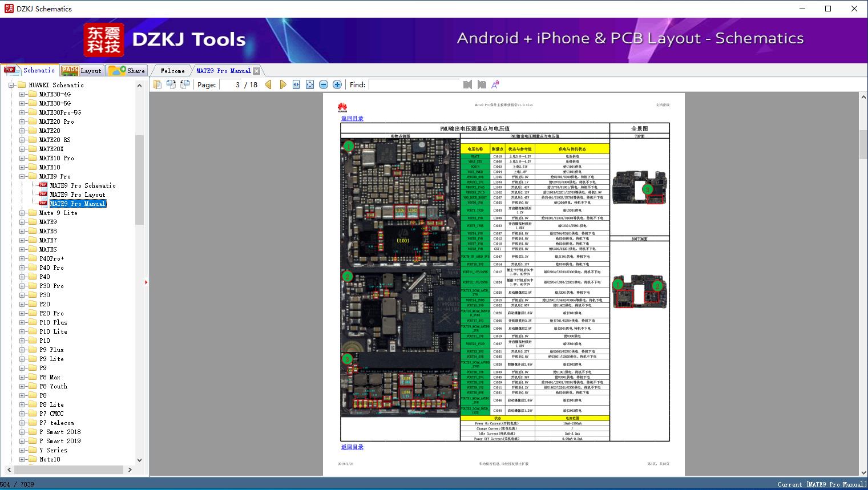Click the rotate page counter-clockwise icon
Screen dimensions: 868x490
[x=185, y=84]
